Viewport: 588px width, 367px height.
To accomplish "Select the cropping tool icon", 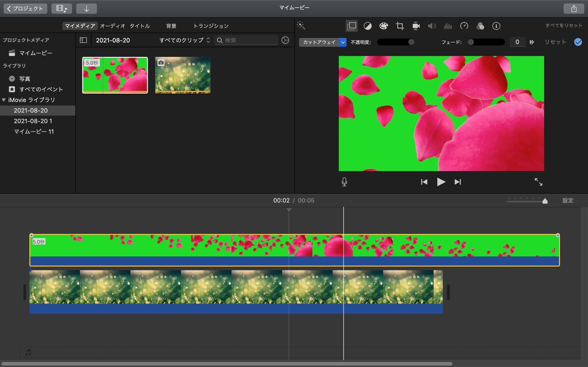I will point(400,26).
